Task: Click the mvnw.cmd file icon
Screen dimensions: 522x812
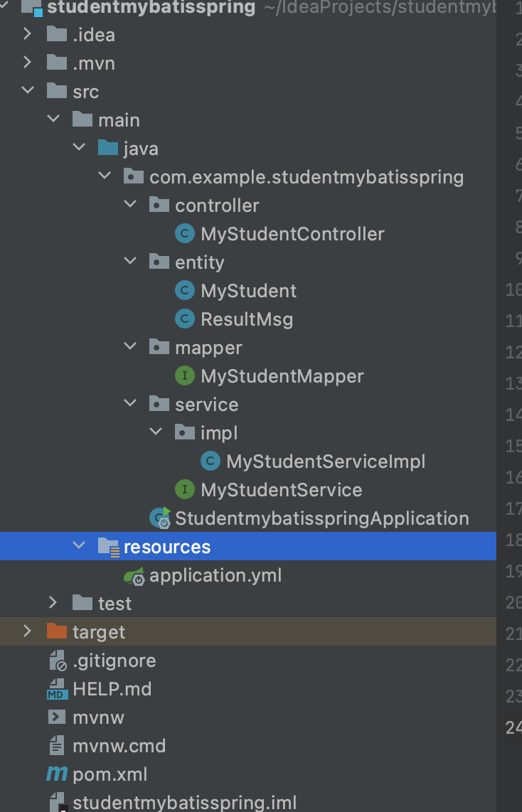Action: 56,747
